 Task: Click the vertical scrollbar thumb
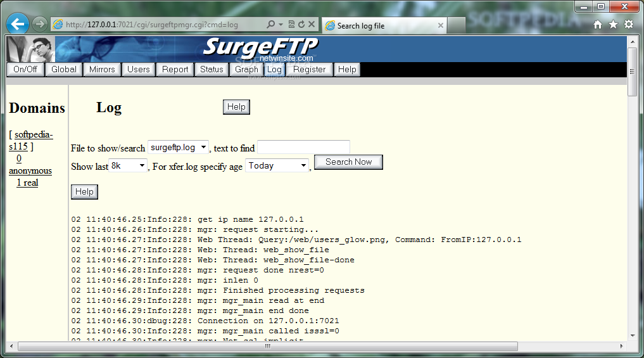[x=633, y=72]
